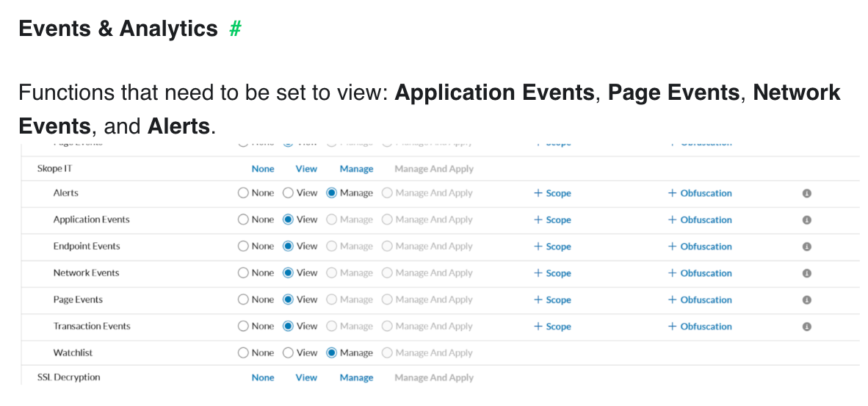Click Skope IT header Manage option
The height and width of the screenshot is (406, 868).
coord(356,169)
